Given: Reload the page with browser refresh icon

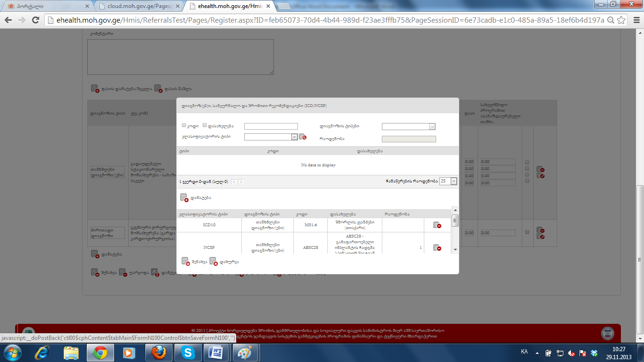Looking at the screenshot, I should click(35, 20).
